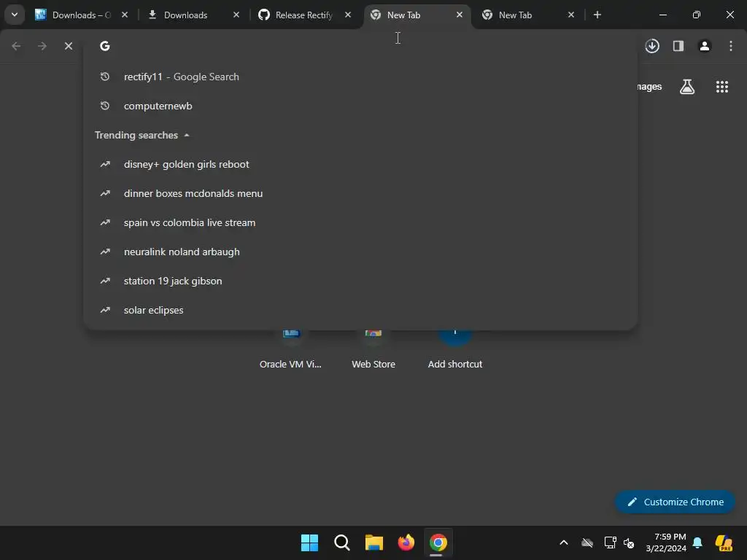Click Customize Chrome button
This screenshot has height=560, width=747.
675,502
